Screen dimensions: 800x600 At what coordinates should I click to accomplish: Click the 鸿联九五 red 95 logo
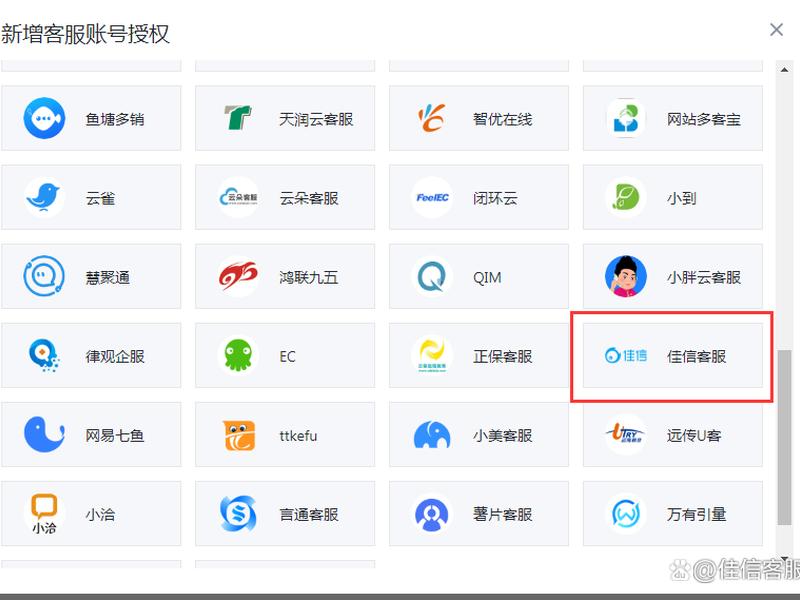238,277
